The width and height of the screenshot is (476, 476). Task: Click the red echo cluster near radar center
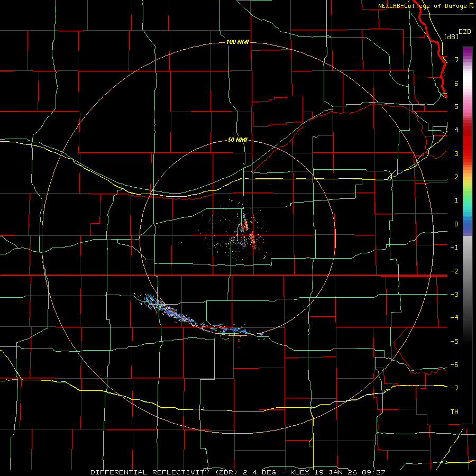(252, 239)
